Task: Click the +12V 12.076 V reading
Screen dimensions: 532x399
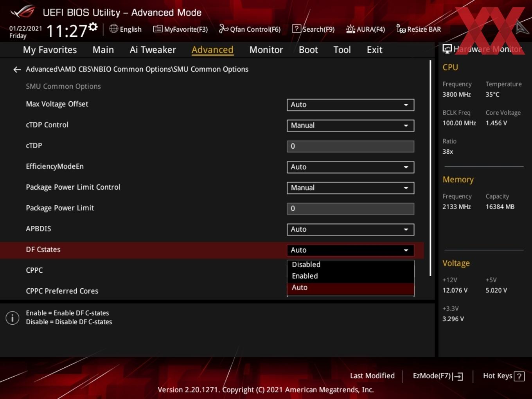Action: [455, 291]
